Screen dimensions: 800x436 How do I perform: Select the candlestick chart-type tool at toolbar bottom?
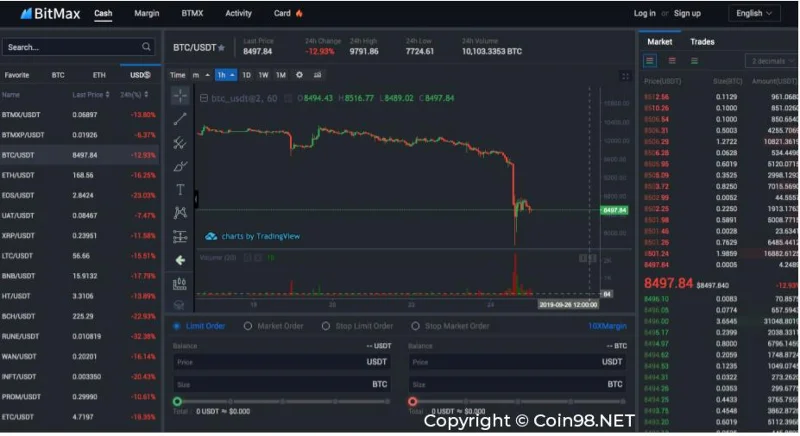click(180, 284)
